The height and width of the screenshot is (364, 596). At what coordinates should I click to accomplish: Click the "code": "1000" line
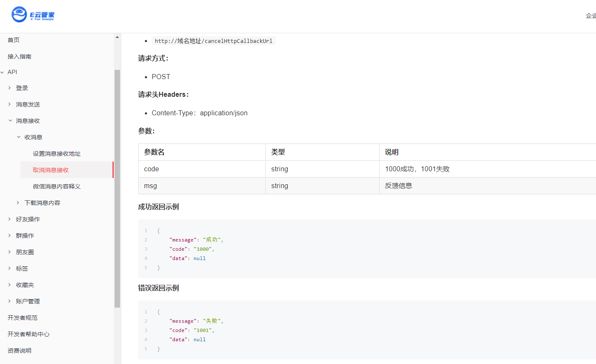click(192, 249)
